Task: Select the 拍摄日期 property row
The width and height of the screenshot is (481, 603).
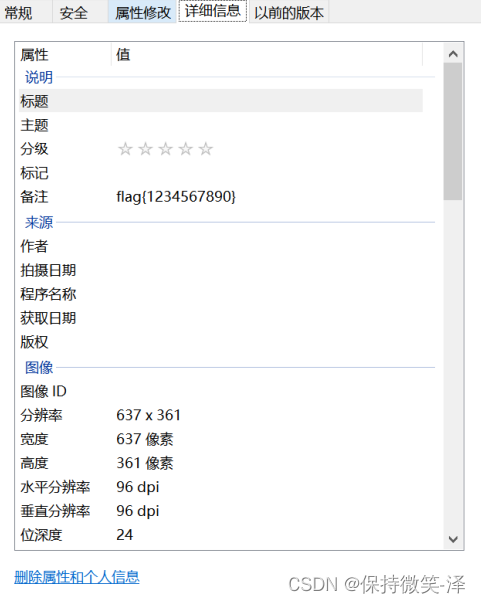Action: (221, 270)
